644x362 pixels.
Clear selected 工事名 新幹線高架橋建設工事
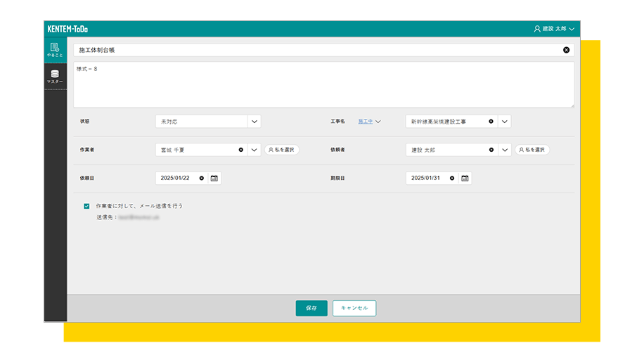pos(491,121)
